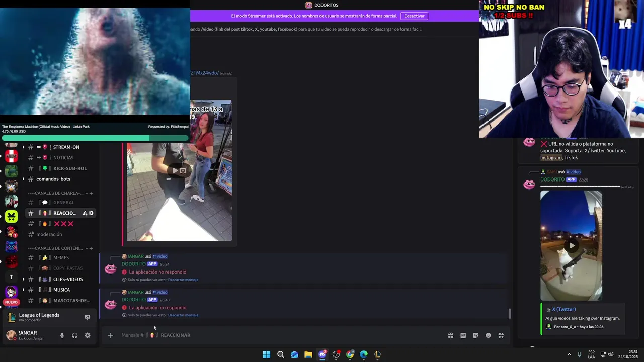The height and width of the screenshot is (362, 644).
Task: Open user settings gear icon
Action: pos(87,335)
